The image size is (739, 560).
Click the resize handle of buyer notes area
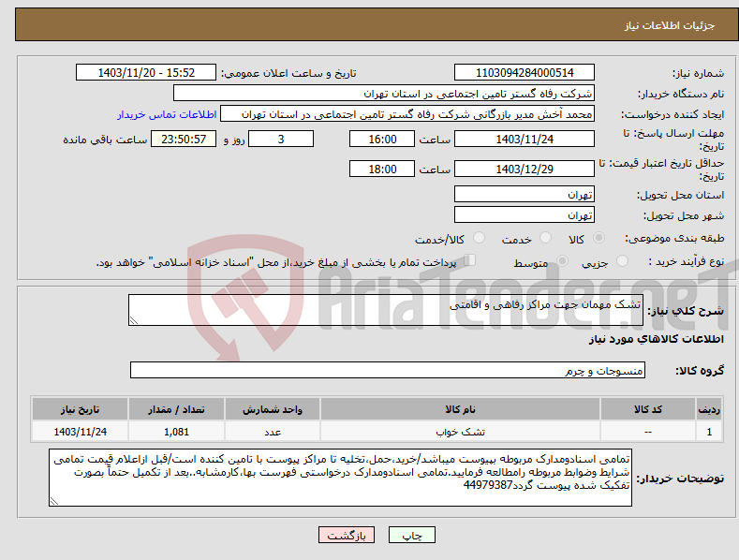(54, 501)
